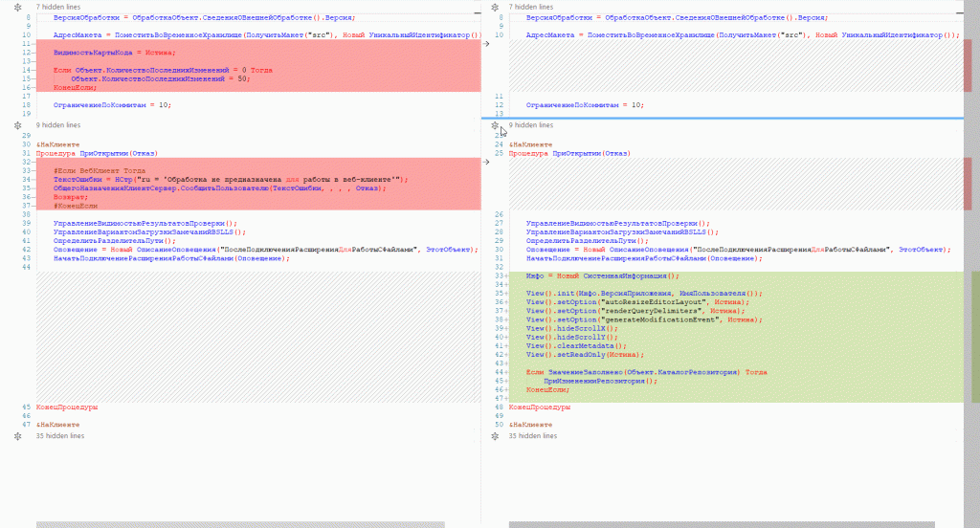Click the 'View().hideScrollY();' line
Viewport: 980px width, 528px height.
click(572, 337)
